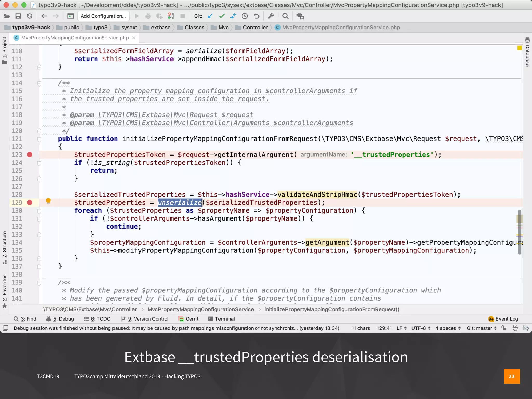
Task: Click the run configuration window icon
Action: coord(70,16)
